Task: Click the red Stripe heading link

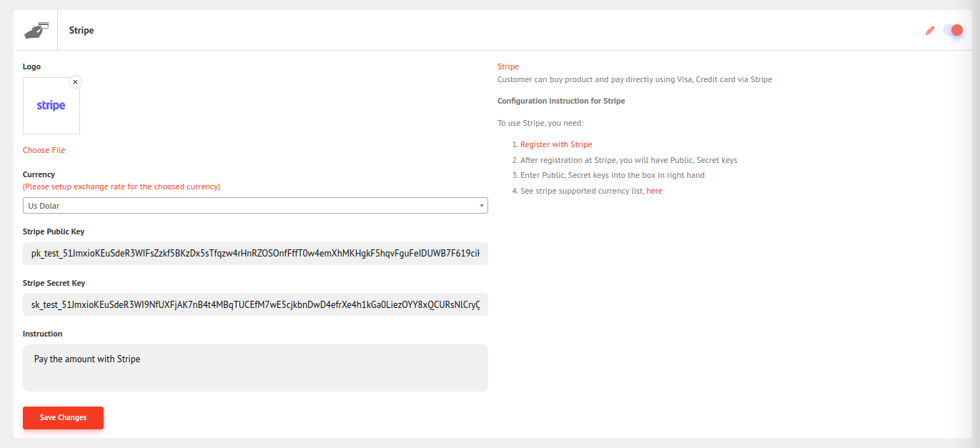Action: [508, 66]
